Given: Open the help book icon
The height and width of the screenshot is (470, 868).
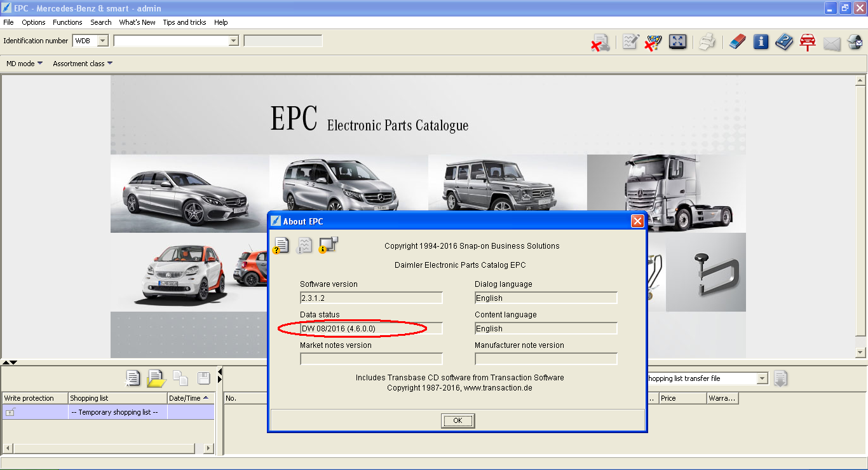Looking at the screenshot, I should click(x=784, y=43).
